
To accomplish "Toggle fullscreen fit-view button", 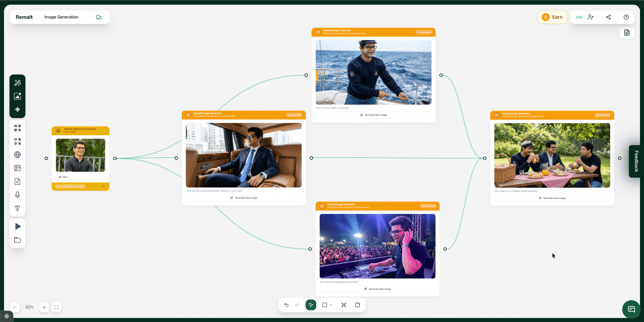I will point(56,307).
